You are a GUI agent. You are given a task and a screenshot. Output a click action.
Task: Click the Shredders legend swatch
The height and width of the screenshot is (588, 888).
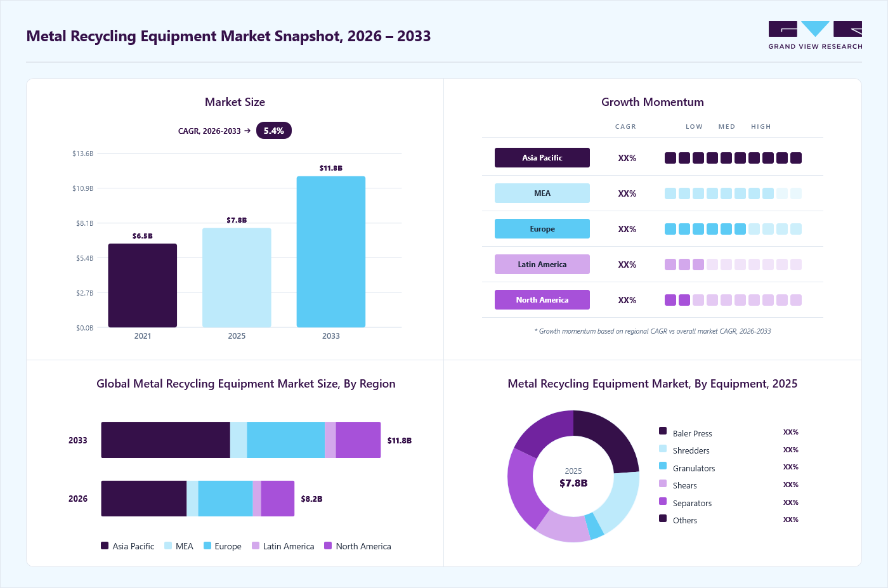pyautogui.click(x=663, y=448)
